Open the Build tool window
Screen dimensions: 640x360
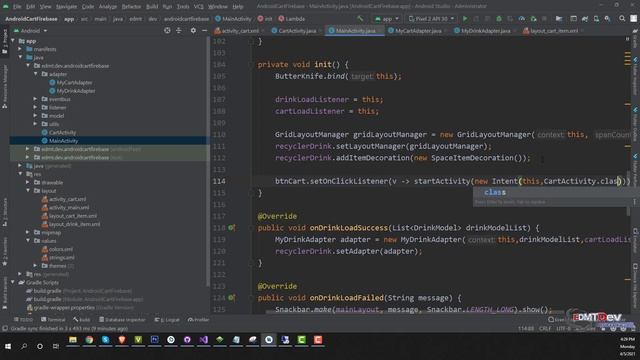point(82,320)
